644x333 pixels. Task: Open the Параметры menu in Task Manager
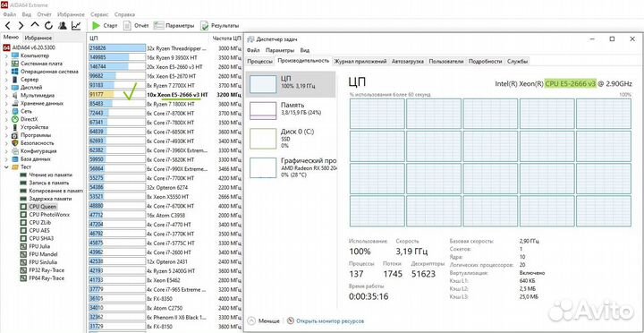coord(280,50)
